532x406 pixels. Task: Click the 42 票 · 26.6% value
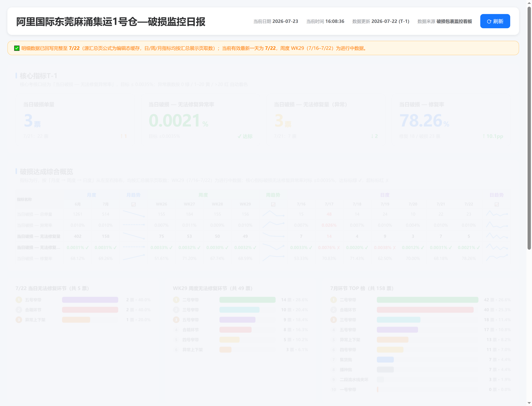[497, 300]
